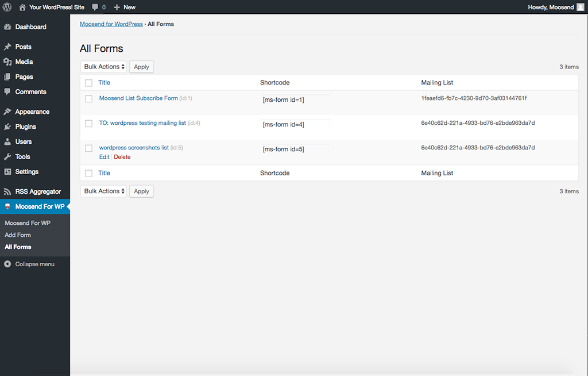
Task: Click the Dashboard gauge icon
Action: (7, 27)
